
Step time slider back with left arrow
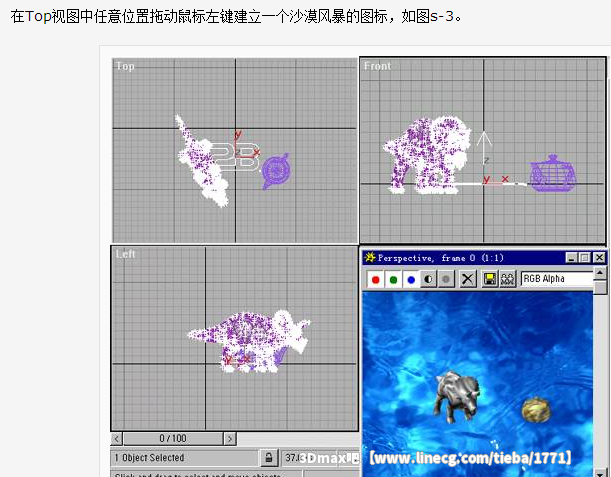[x=117, y=439]
